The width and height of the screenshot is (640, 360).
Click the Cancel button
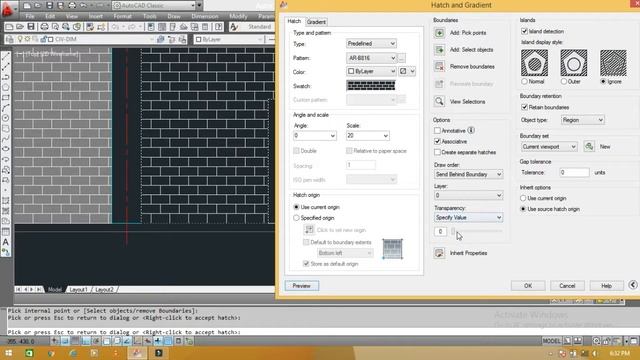click(567, 286)
